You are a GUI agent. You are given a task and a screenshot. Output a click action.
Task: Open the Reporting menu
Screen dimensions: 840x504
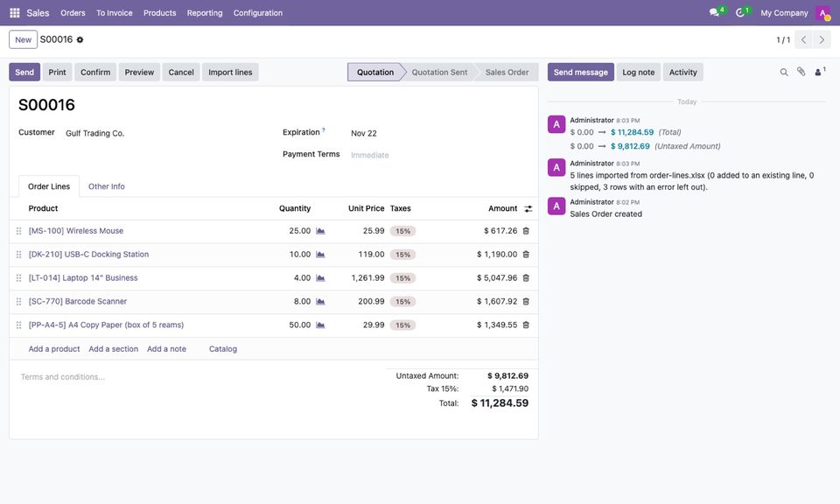(205, 13)
